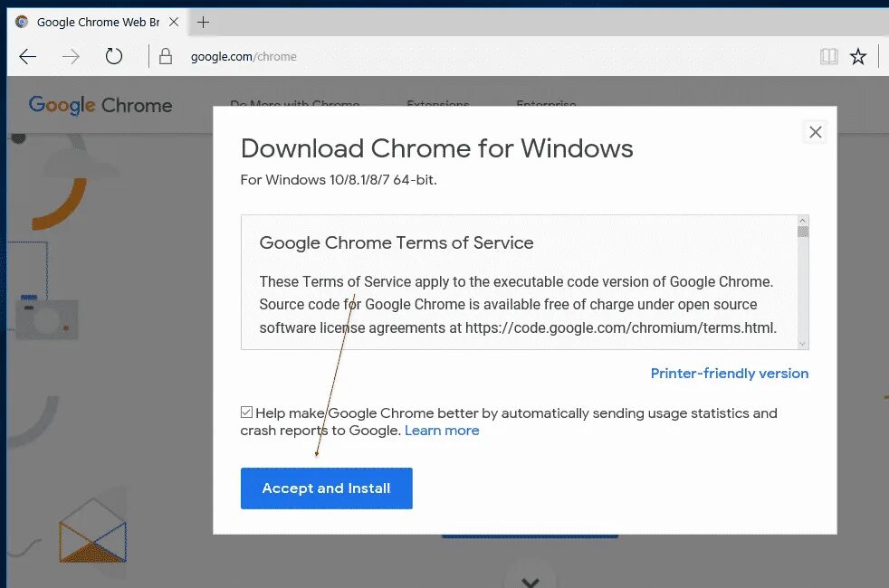
Task: Click scrollbar down arrow in Terms box
Action: [x=802, y=343]
